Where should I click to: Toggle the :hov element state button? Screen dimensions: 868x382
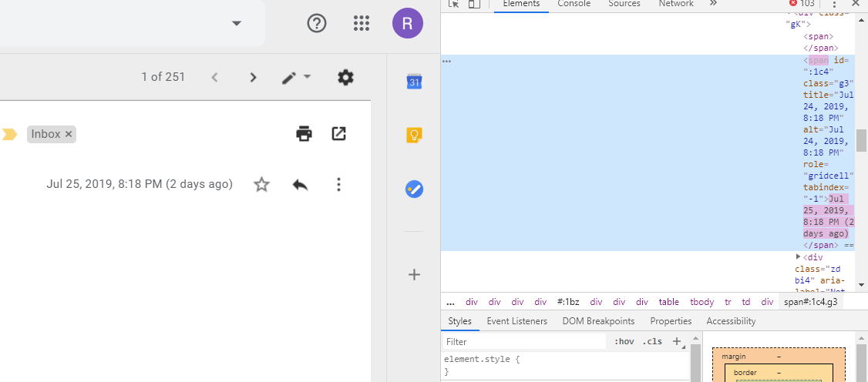point(624,341)
